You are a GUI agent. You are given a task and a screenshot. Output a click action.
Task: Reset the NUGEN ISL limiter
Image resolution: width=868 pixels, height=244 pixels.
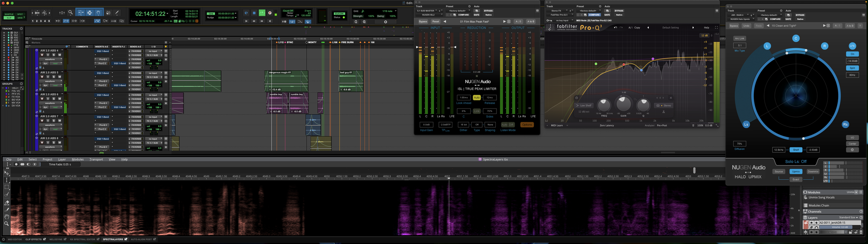pos(435,22)
